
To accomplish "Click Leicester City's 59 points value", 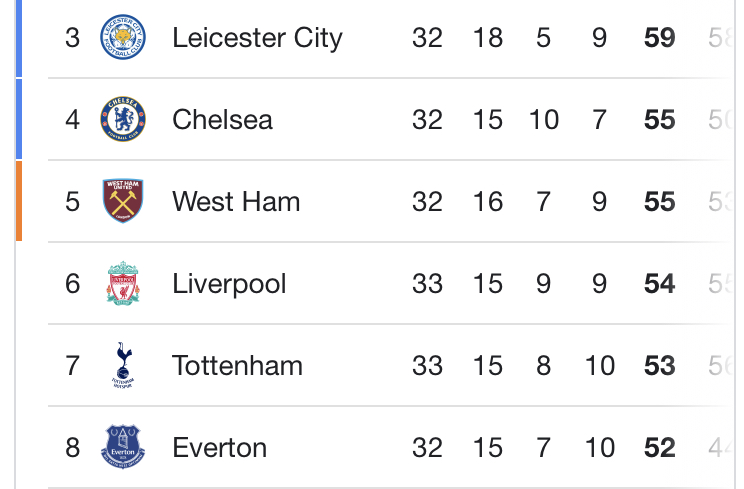I will click(x=660, y=38).
